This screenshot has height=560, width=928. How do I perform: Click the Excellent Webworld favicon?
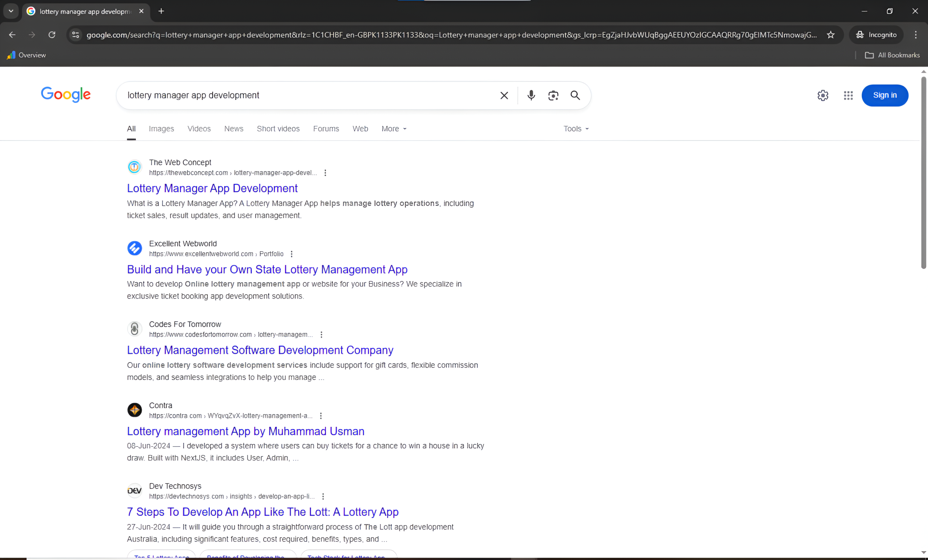[x=134, y=248]
